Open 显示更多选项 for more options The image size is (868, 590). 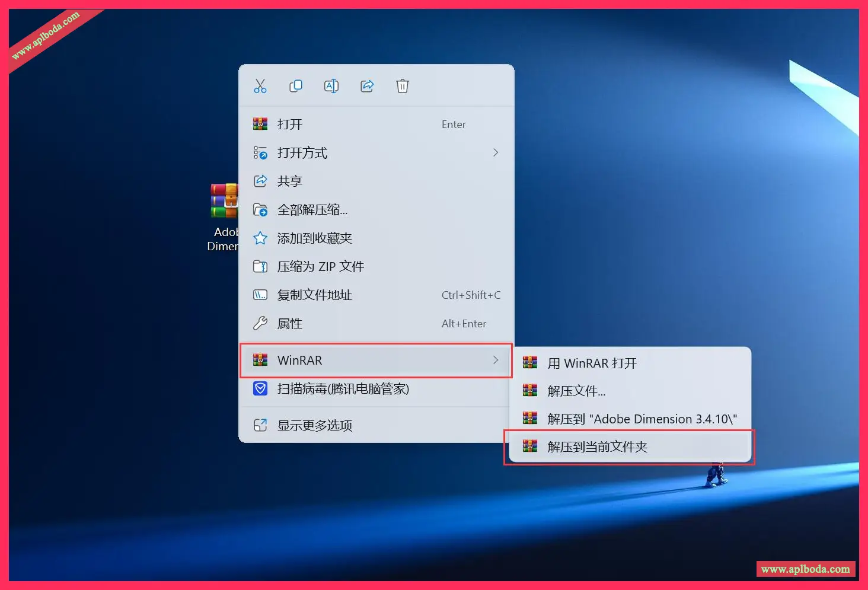315,426
